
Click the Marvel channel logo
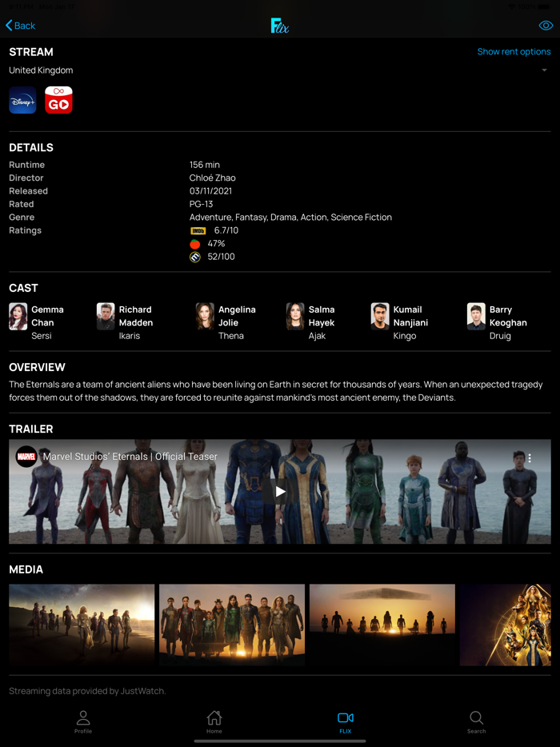pyautogui.click(x=26, y=457)
